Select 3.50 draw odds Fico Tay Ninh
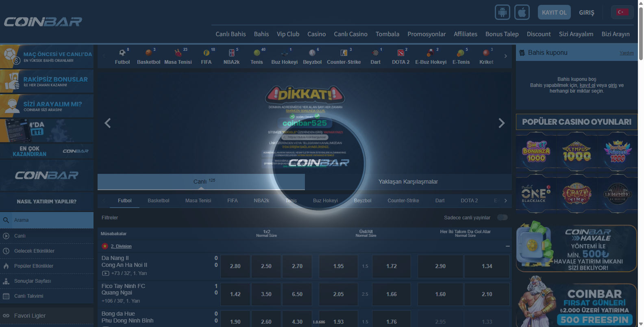The width and height of the screenshot is (644, 327). tap(266, 294)
